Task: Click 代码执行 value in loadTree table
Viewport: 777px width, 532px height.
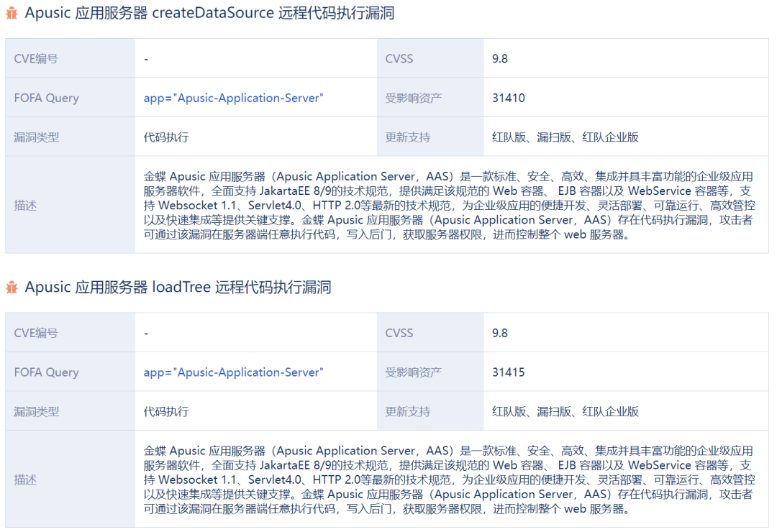Action: 166,412
